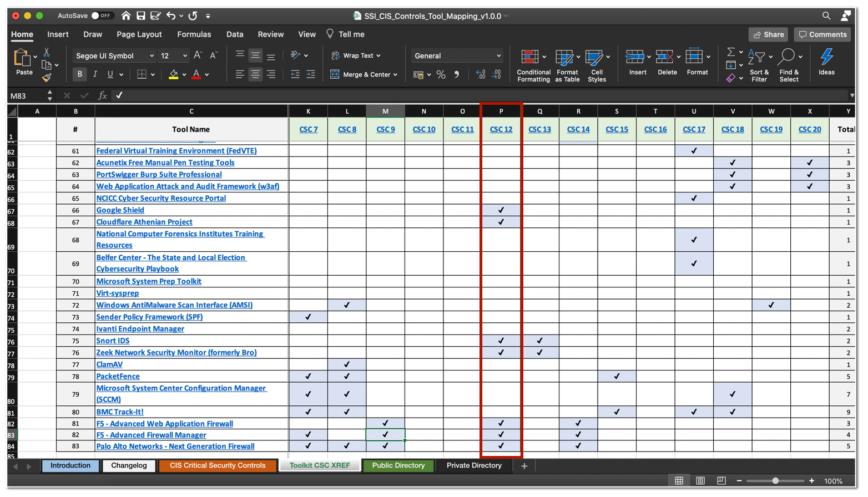Click the Comments button

pos(822,34)
